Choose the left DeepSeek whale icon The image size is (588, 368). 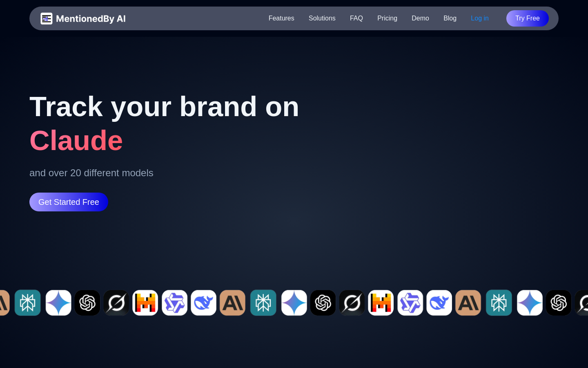[204, 303]
